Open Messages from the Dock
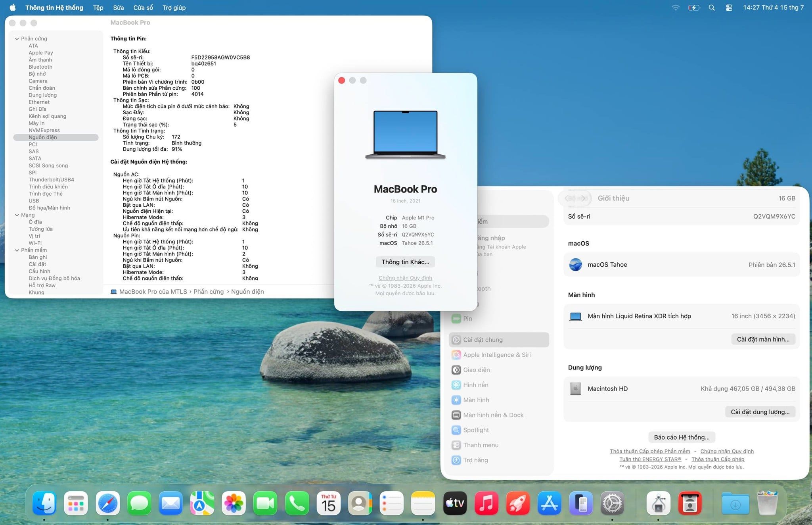This screenshot has height=525, width=812. point(139,503)
